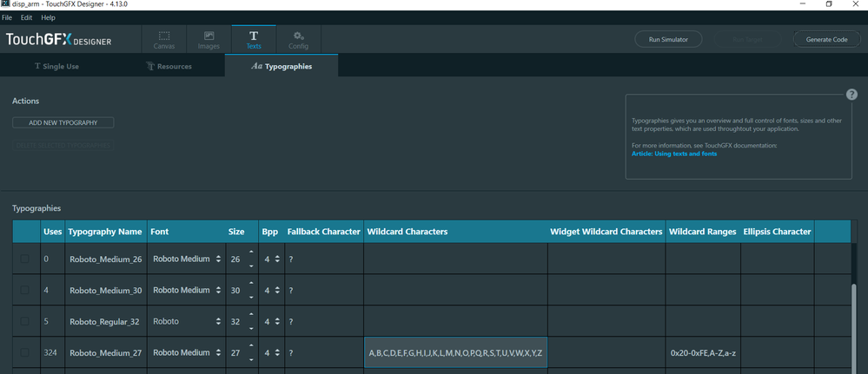This screenshot has width=868, height=374.
Task: Decrease size of Roboto_Medium_26
Action: point(251,266)
